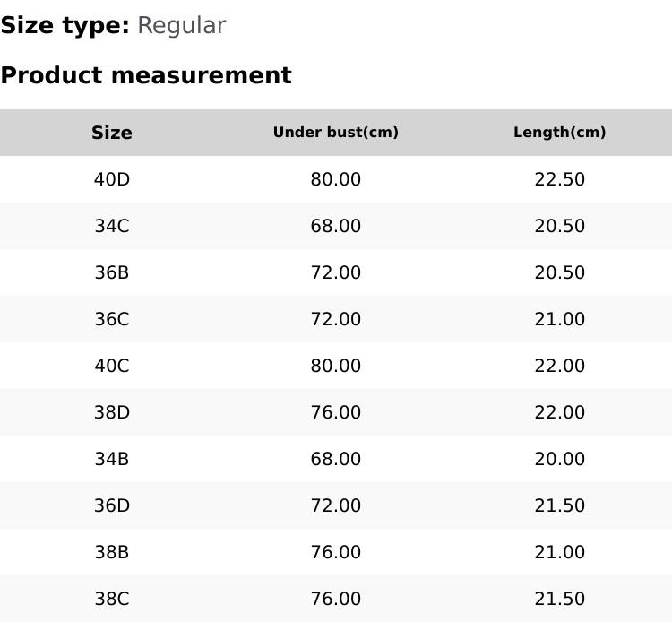This screenshot has width=672, height=622.
Task: Click the Product measurement heading
Action: coord(146,75)
